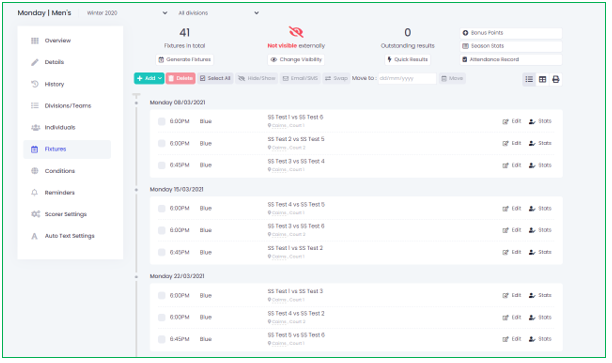Edit fixture SS Test 3 vs SS Test 4

tap(512, 165)
